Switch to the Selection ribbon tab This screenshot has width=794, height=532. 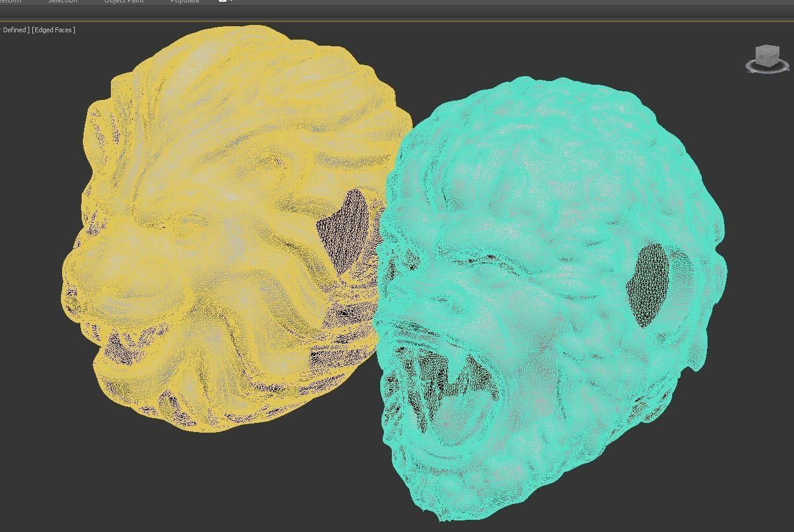tap(63, 2)
